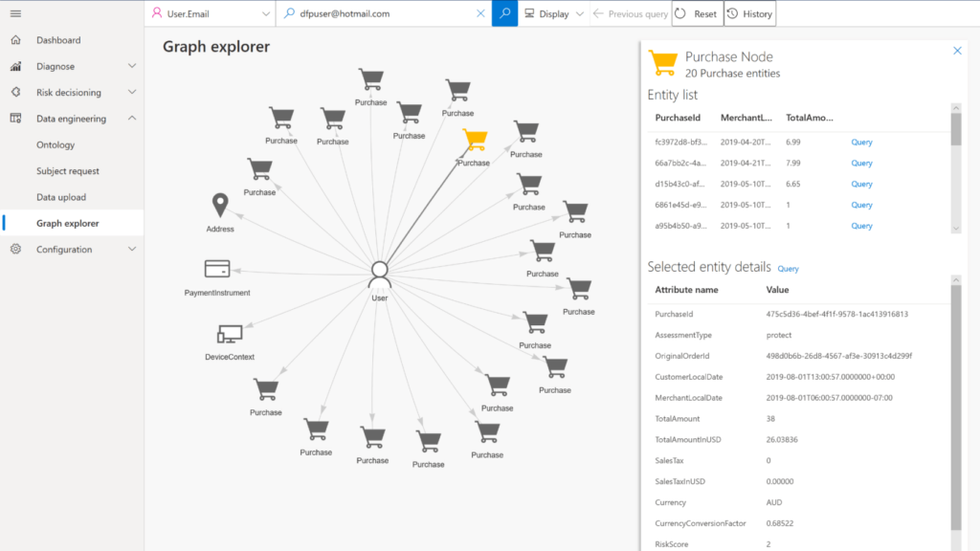Click the Data engineering table icon
980x551 pixels.
15,118
